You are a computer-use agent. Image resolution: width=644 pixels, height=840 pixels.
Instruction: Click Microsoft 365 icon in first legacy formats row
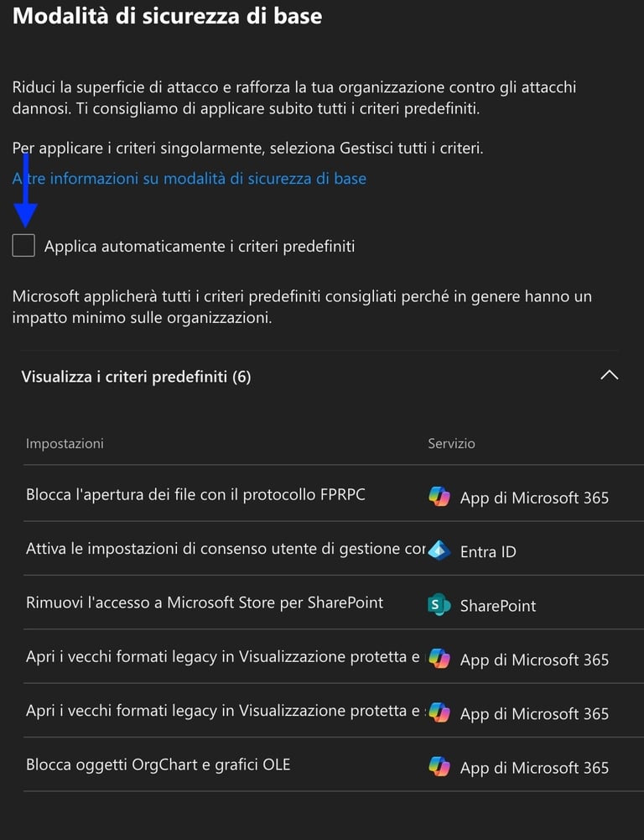[x=439, y=660]
